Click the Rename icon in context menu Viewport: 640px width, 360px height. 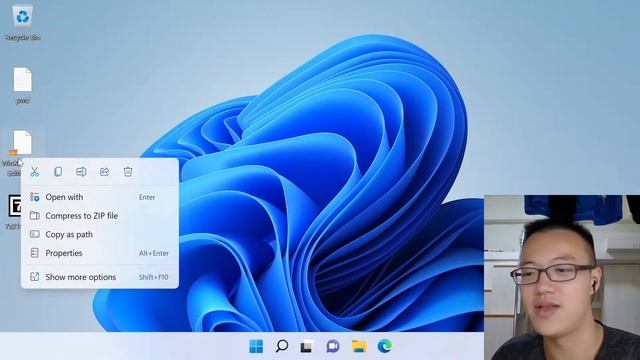(81, 172)
